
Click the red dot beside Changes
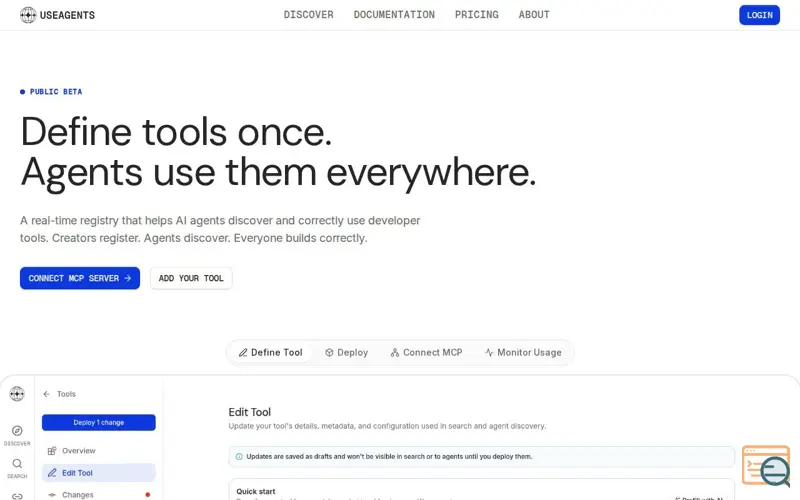(x=147, y=495)
